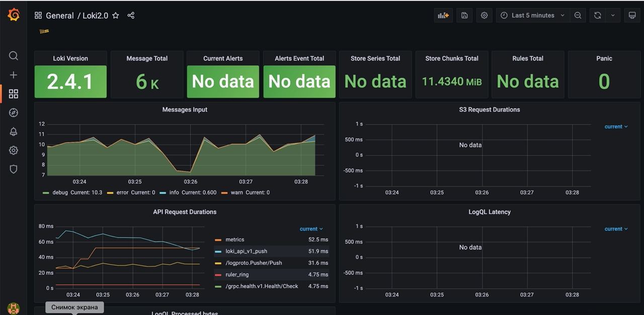The width and height of the screenshot is (644, 315).
Task: Toggle the metrics series in the legend
Action: point(235,240)
